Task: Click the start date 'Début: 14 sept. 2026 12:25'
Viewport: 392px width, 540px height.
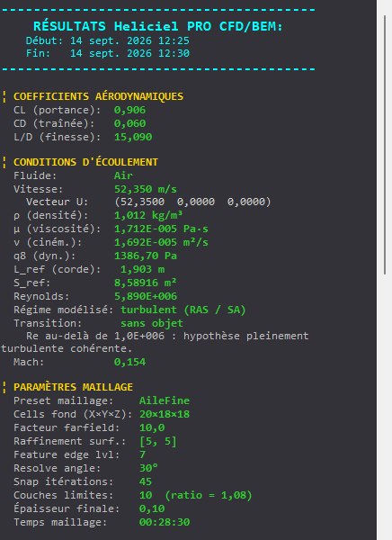Action: click(x=108, y=40)
